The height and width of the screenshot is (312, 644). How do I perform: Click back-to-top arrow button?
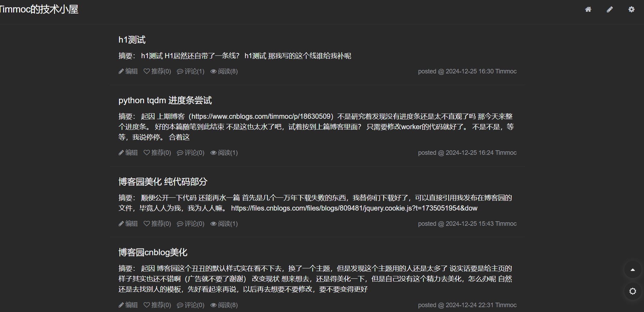pyautogui.click(x=633, y=270)
